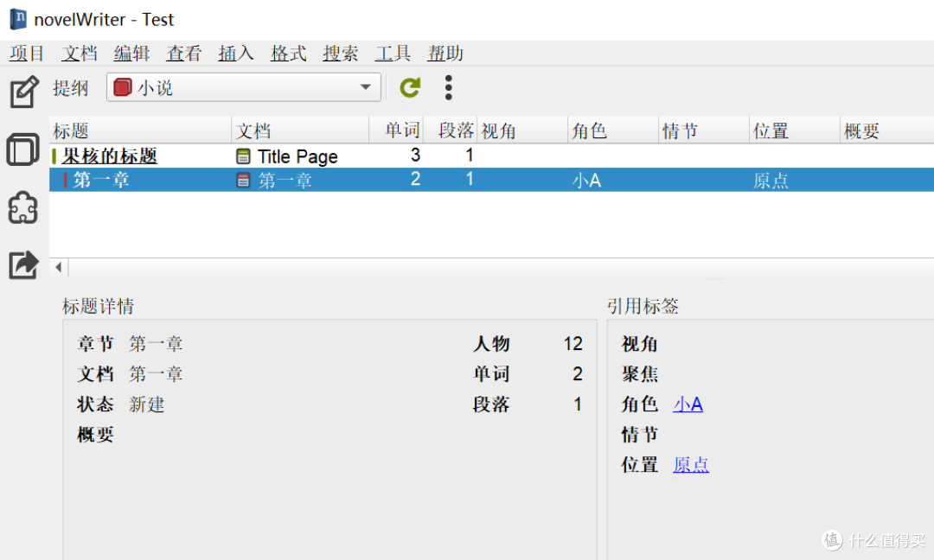Click the horizontal scrollbar left arrow
The height and width of the screenshot is (560, 934).
click(x=59, y=267)
